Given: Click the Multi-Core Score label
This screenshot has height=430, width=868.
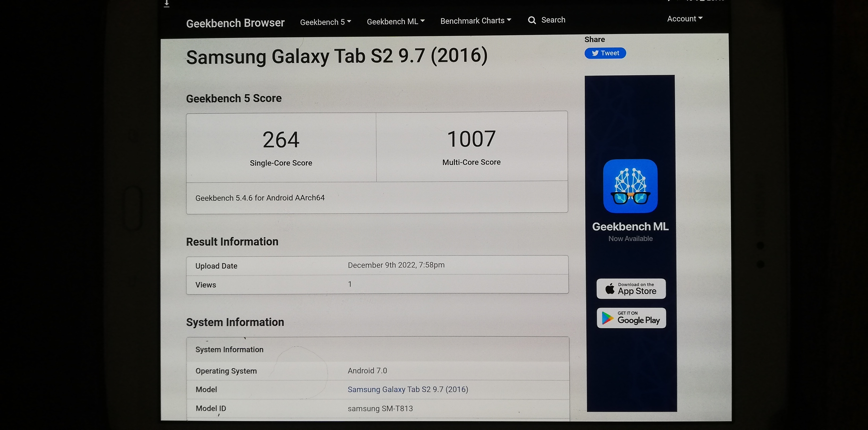Looking at the screenshot, I should click(471, 162).
